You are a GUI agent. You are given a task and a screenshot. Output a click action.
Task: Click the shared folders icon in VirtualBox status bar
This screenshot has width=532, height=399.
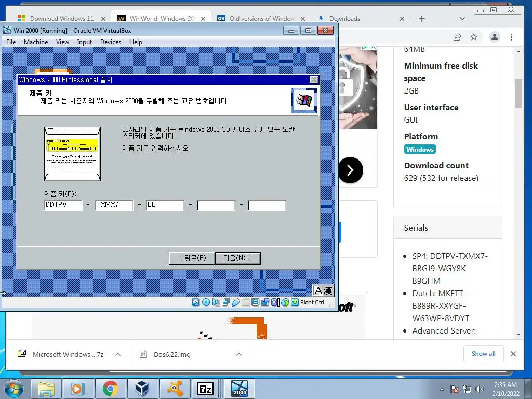click(x=246, y=302)
